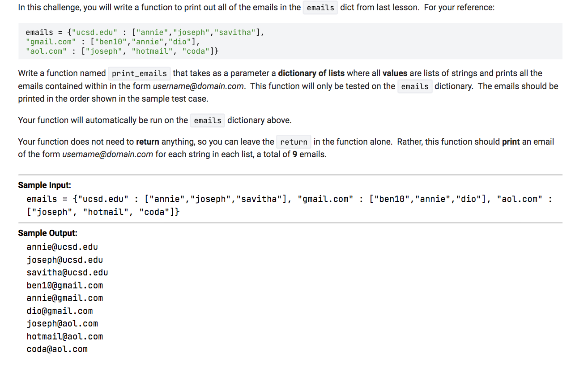The image size is (588, 369).
Task: Click ben10@gmail.com in the sample output
Action: click(64, 285)
